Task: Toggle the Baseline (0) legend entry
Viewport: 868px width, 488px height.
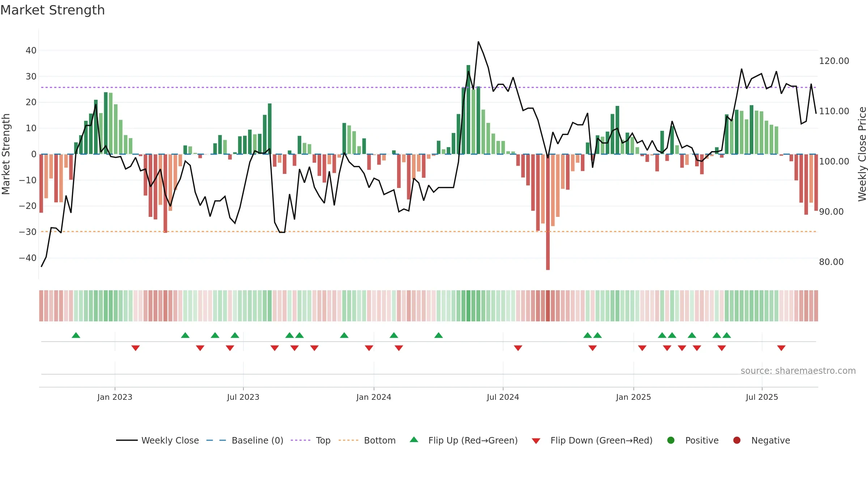Action: coord(245,440)
